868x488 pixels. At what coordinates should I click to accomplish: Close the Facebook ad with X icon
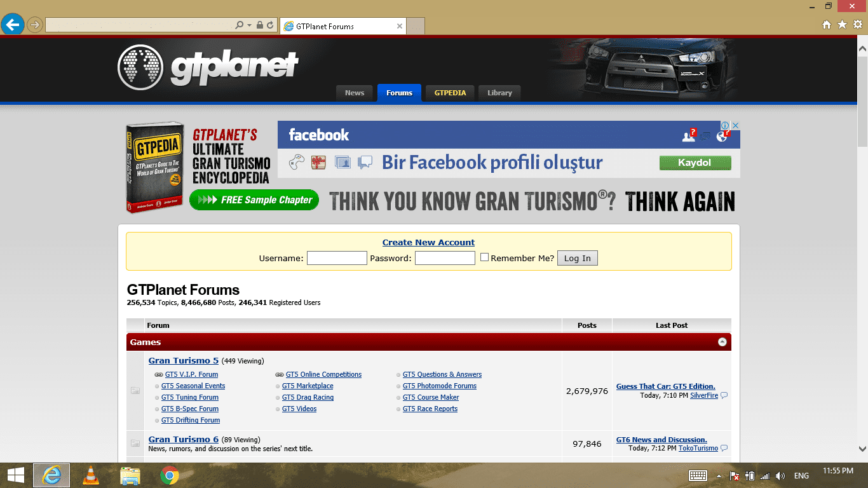coord(735,126)
